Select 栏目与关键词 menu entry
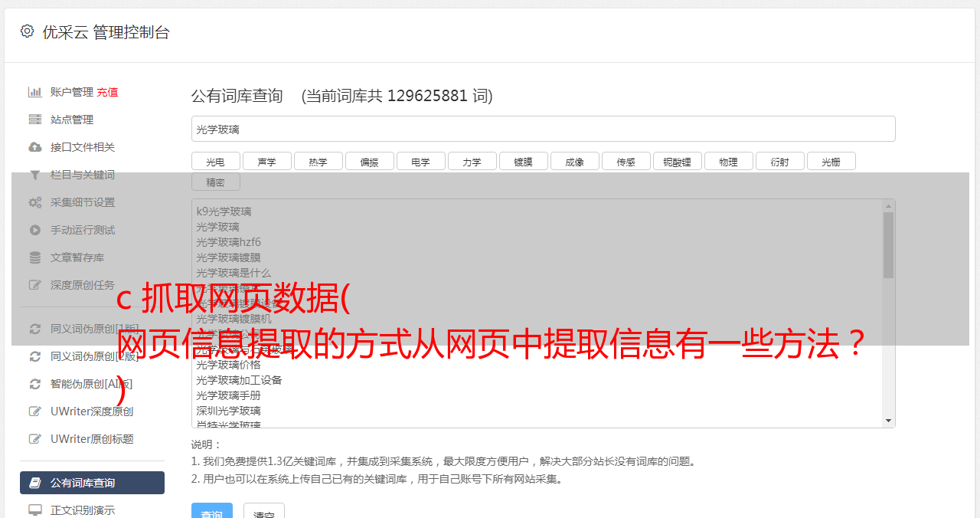 [x=83, y=175]
